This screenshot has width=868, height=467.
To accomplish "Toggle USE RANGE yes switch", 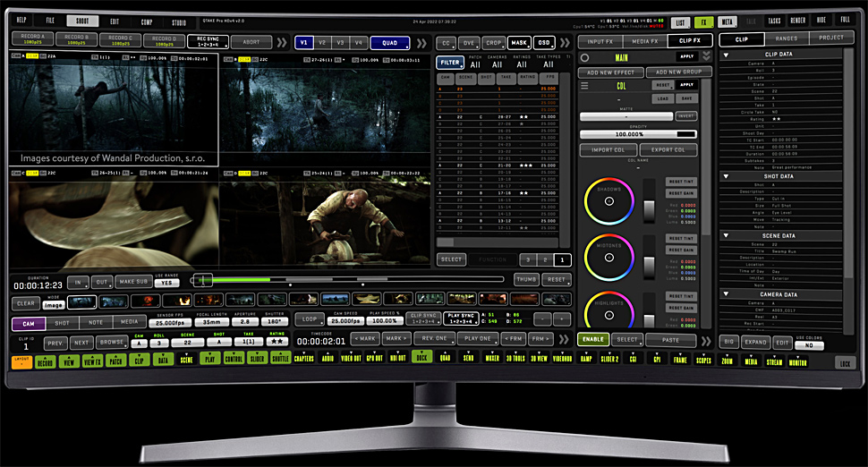I will (x=166, y=283).
